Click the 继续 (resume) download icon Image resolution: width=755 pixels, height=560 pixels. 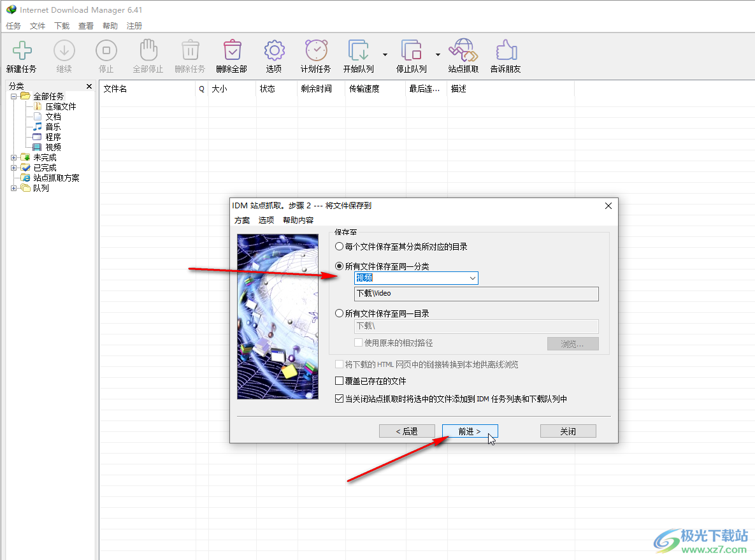(64, 50)
